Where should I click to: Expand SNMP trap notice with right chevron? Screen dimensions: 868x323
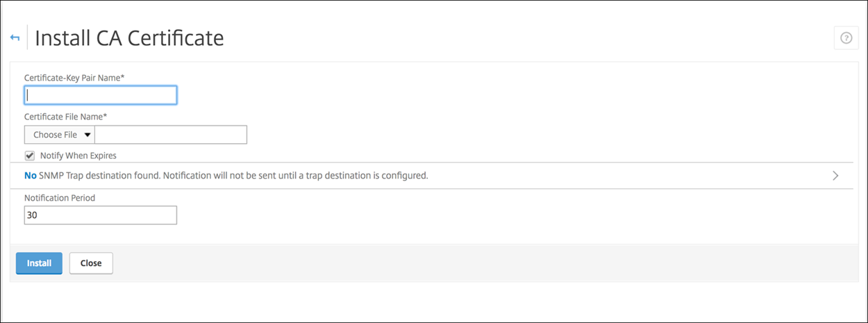click(835, 176)
